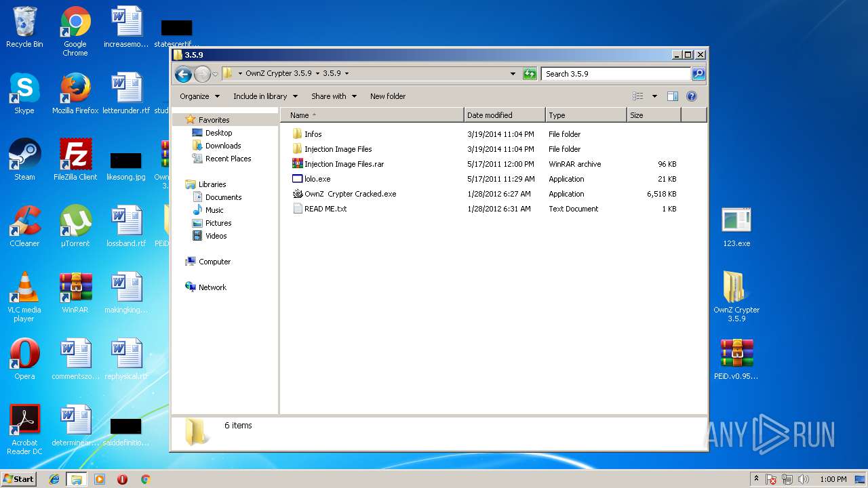
Task: Open the Music library
Action: [214, 210]
